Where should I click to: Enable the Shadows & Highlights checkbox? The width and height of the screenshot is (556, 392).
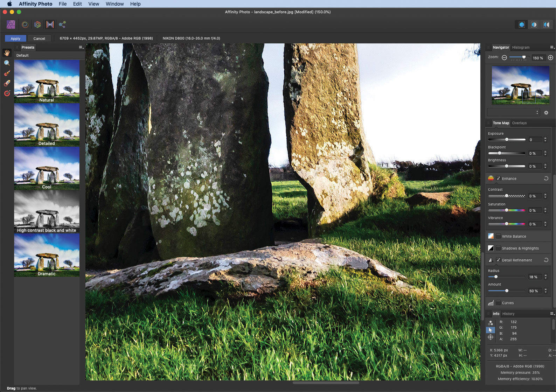tap(498, 248)
